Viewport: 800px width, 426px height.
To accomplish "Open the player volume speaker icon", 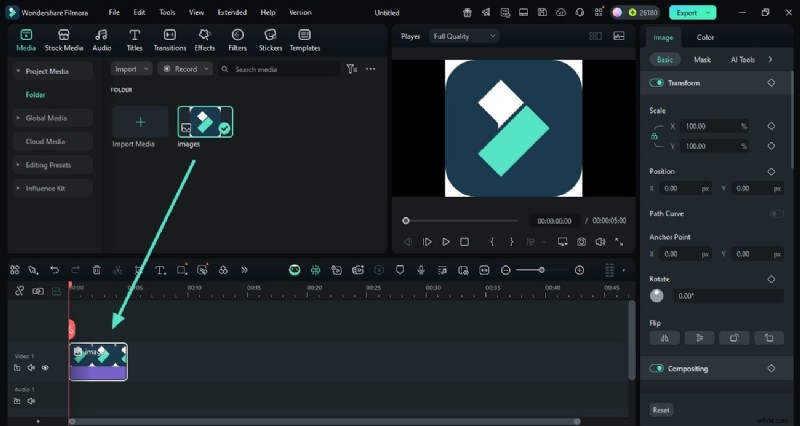I will (600, 242).
